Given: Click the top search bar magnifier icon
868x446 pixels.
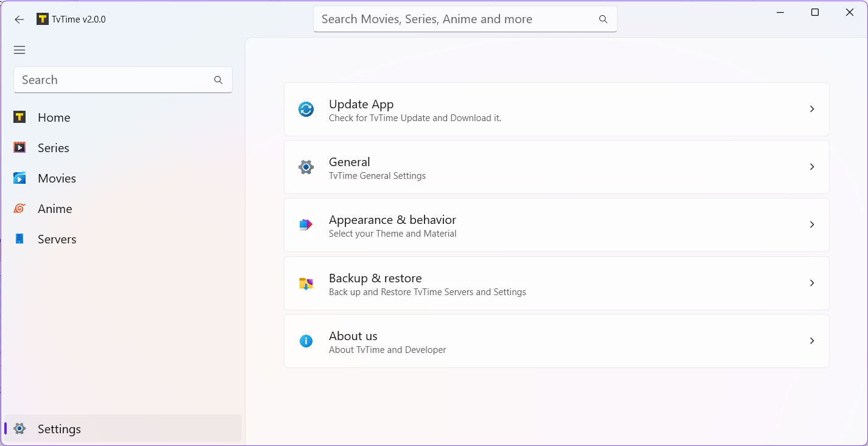Looking at the screenshot, I should point(603,19).
